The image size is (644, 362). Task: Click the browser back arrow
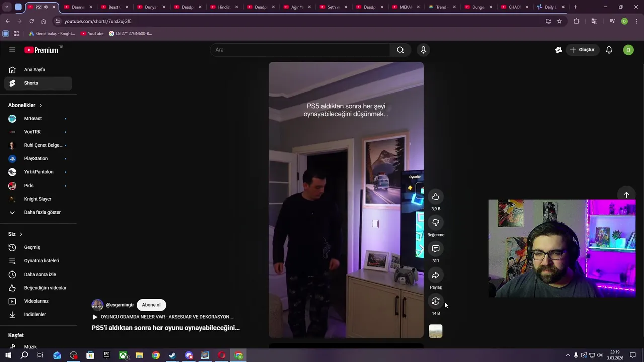7,21
